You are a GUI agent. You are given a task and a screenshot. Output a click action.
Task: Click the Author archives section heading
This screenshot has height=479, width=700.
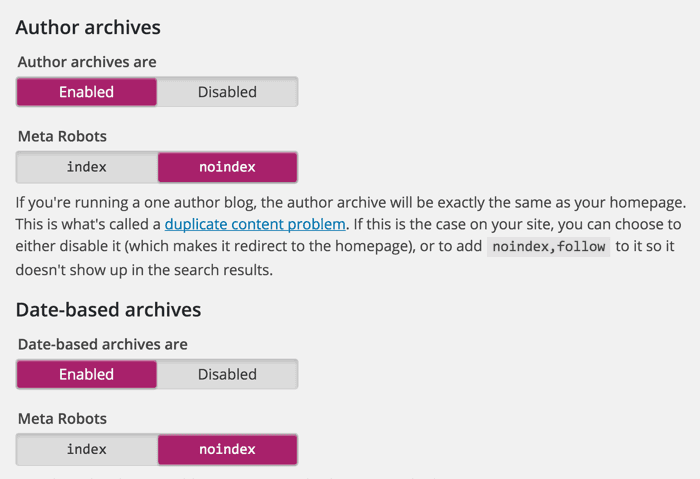88,27
